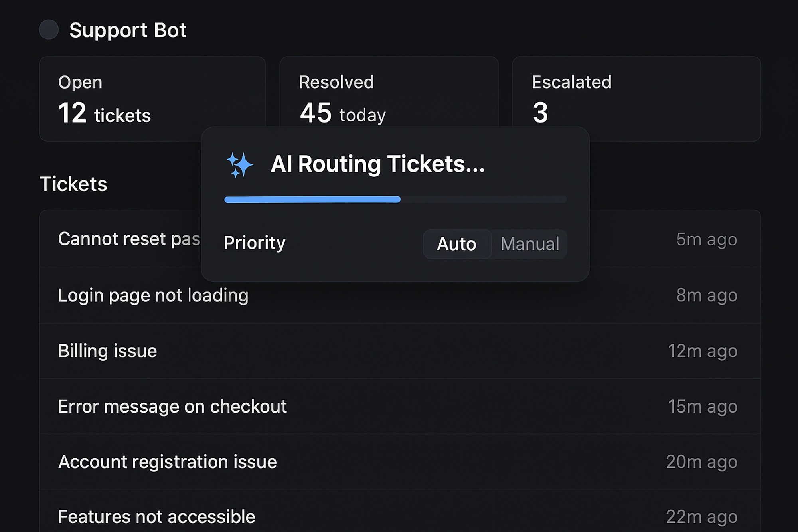This screenshot has width=798, height=532.
Task: Click the 20m ago timestamp
Action: point(701,462)
